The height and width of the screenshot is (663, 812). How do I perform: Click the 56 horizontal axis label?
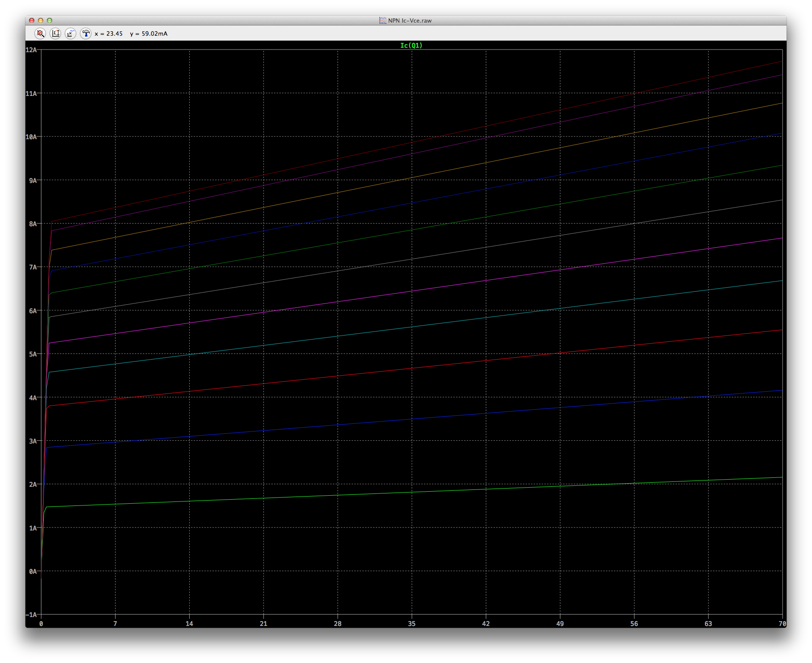click(x=634, y=624)
